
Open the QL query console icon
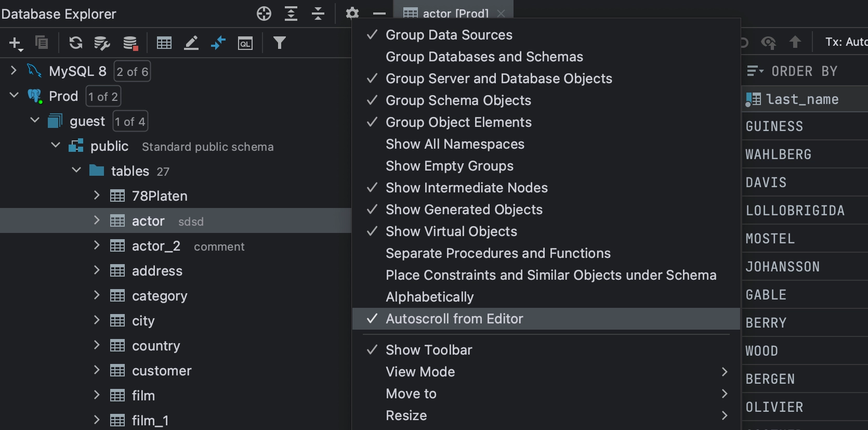pyautogui.click(x=245, y=43)
